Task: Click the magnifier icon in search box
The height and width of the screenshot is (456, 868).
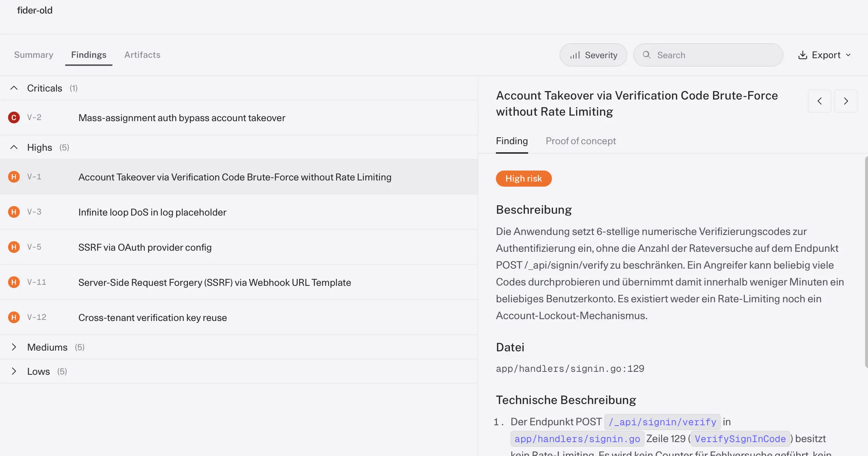Action: point(647,55)
